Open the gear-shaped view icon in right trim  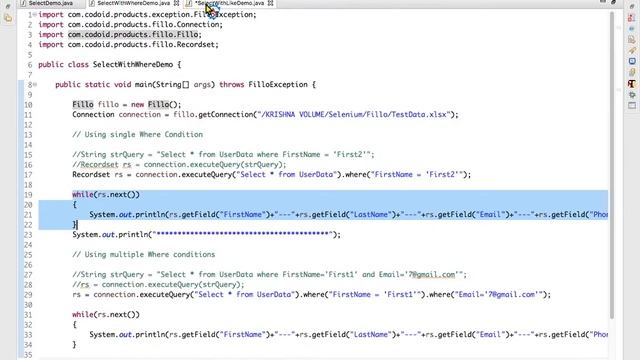(x=632, y=95)
